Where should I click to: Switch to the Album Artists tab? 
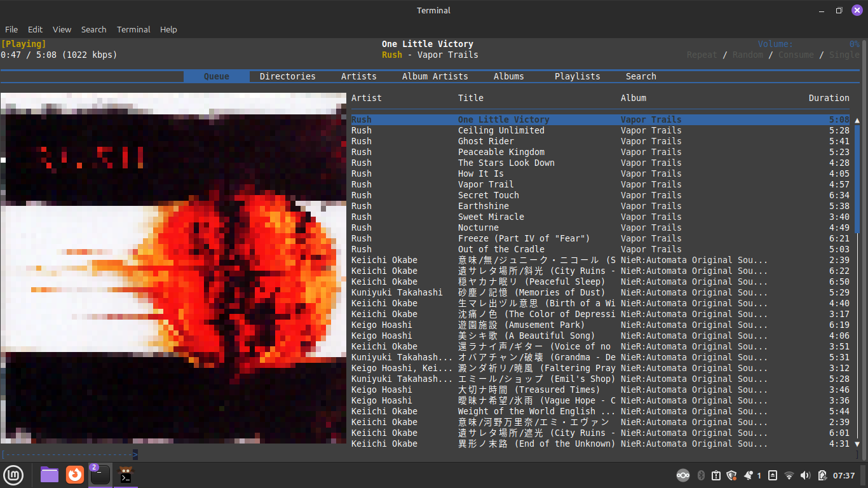[435, 76]
